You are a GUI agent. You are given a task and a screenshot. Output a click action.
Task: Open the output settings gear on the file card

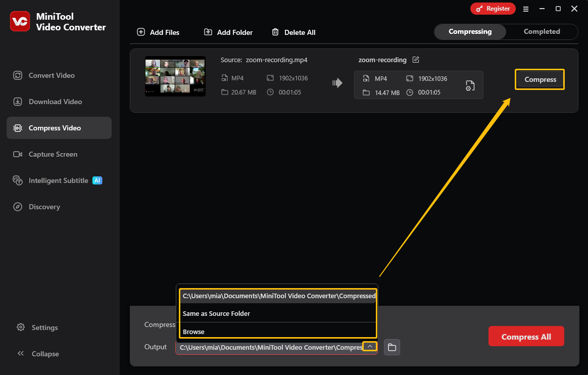coord(470,86)
